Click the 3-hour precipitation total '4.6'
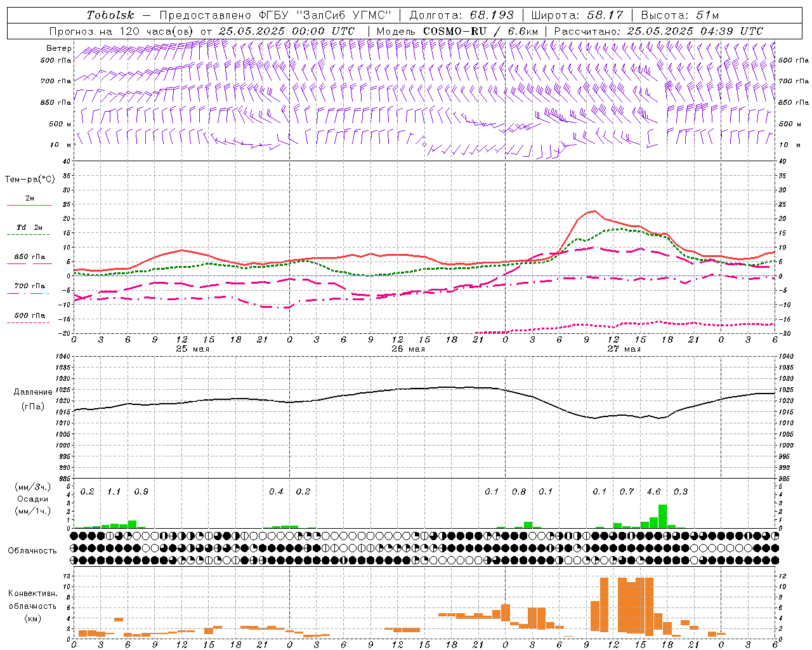This screenshot has width=812, height=650. click(653, 491)
